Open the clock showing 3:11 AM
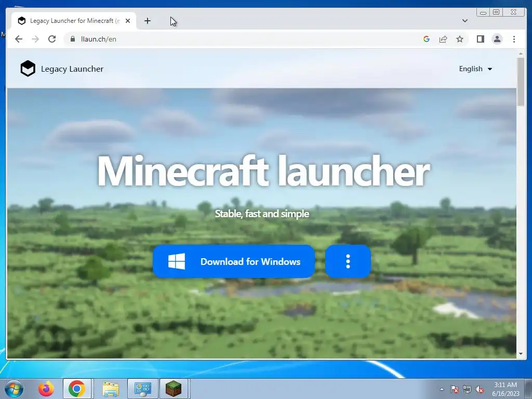The image size is (532, 399). pos(506,389)
